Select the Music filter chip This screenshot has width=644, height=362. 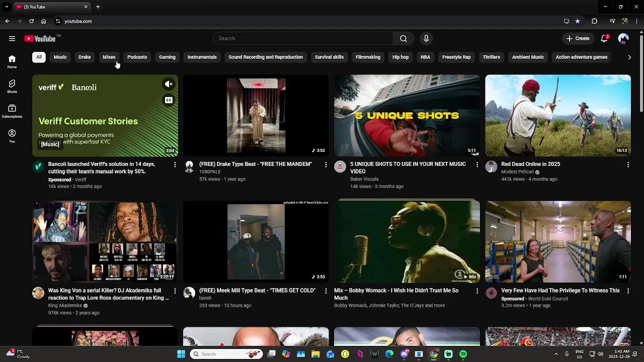pyautogui.click(x=60, y=57)
